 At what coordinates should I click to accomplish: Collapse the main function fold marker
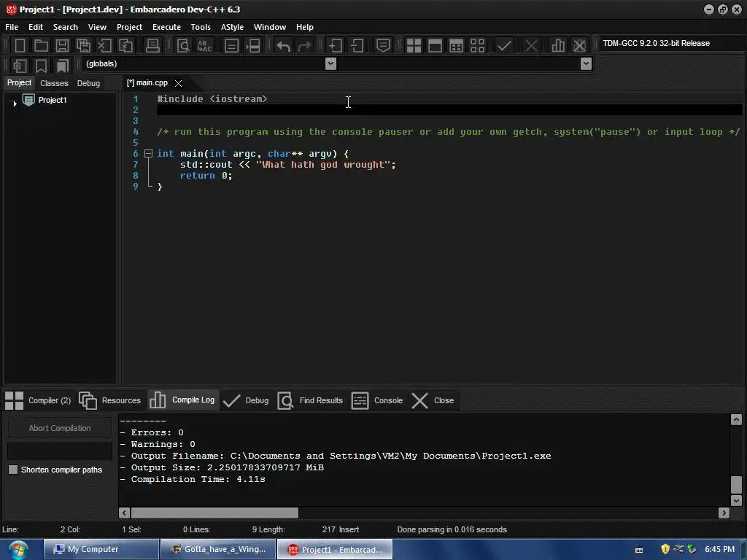(148, 153)
